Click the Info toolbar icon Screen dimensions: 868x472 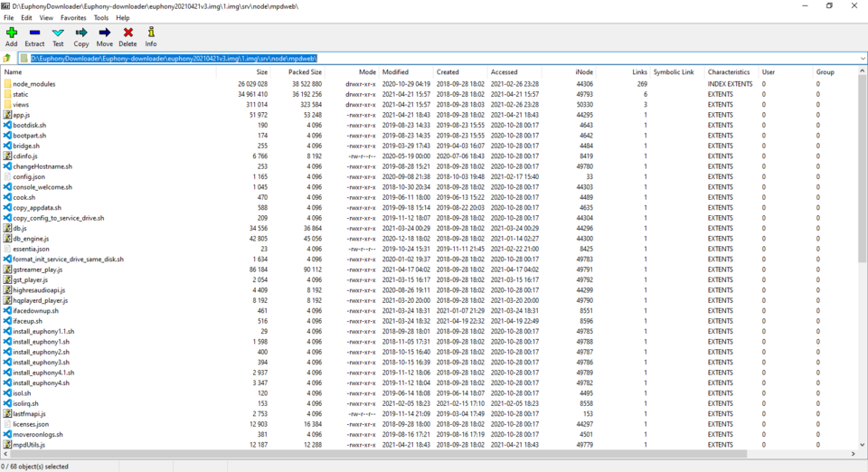(151, 33)
